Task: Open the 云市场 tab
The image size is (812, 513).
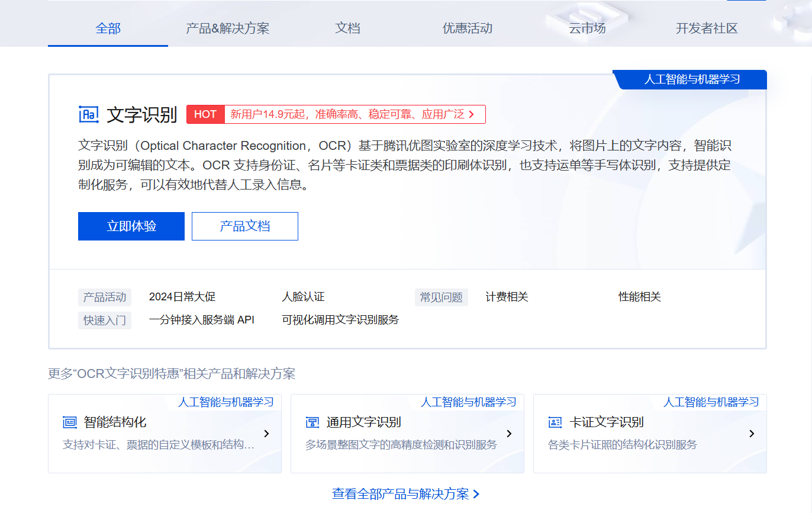Action: coord(587,28)
